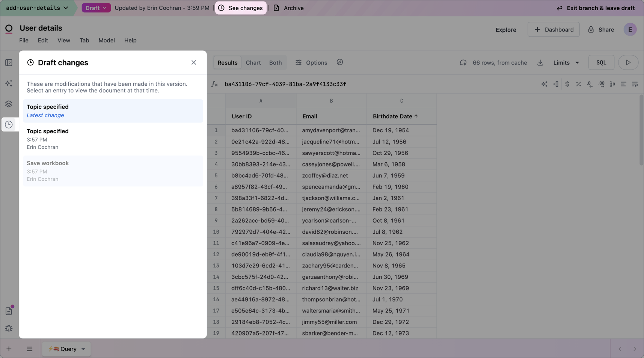Expand the add-user-details branch dropdown
This screenshot has width=644, height=358.
37,8
